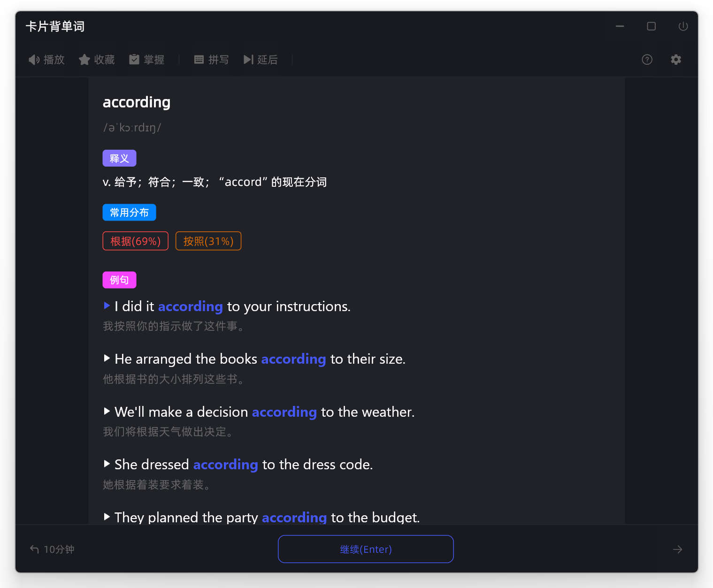Viewport: 713px width, 588px height.
Task: Play the dress code example sentence
Action: click(x=107, y=464)
